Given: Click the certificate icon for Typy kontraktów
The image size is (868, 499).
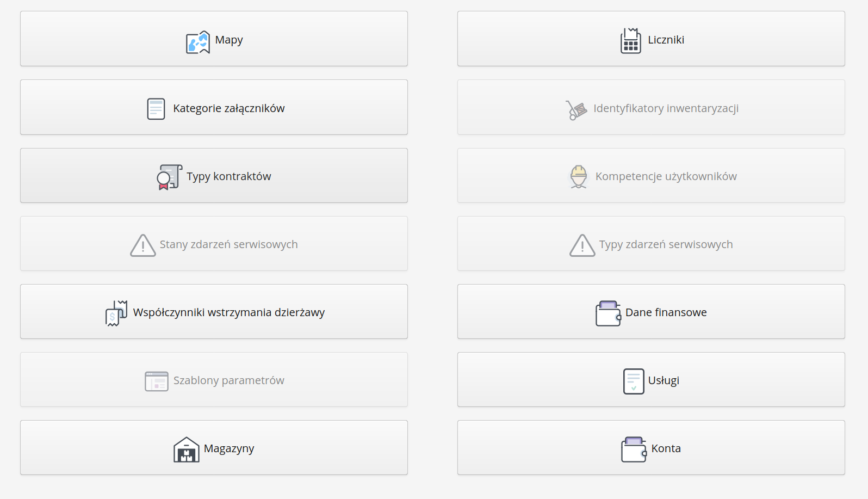Looking at the screenshot, I should (x=169, y=177).
